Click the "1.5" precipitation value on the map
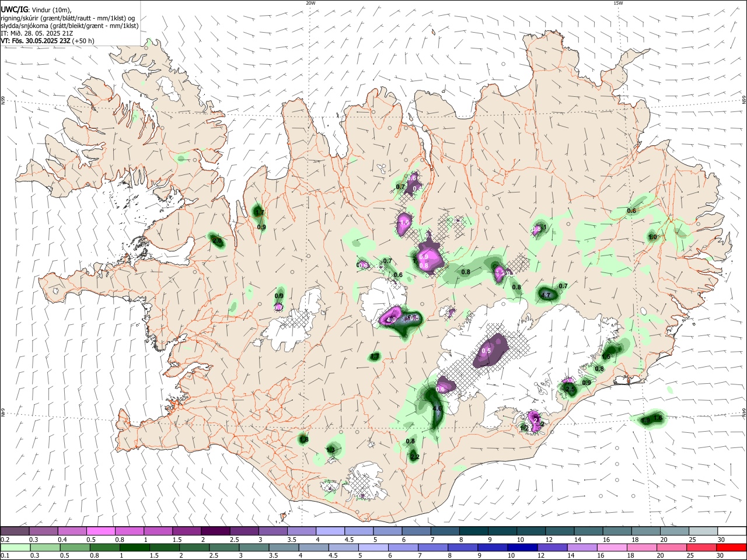747x560 pixels. coord(606,356)
